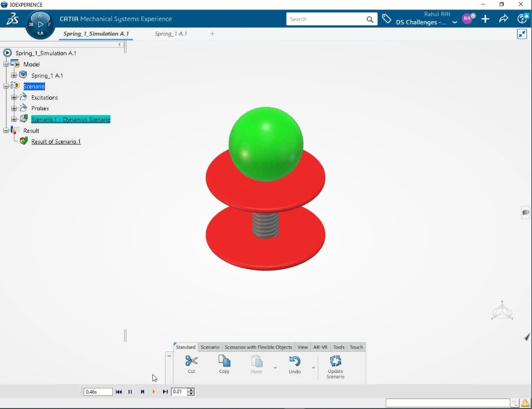Add a new tab with plus
Viewport: 532px width, 409px height.
point(212,34)
